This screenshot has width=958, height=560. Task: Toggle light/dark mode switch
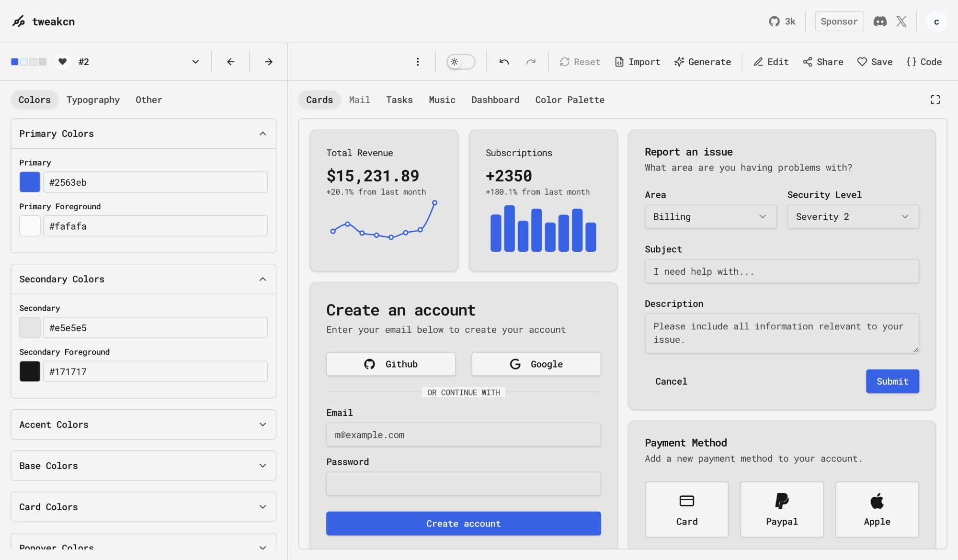click(x=461, y=62)
